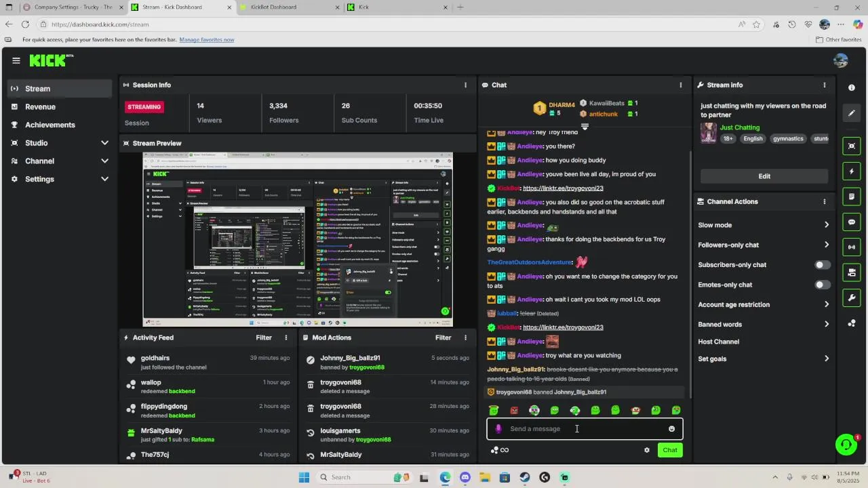Open Account age restriction options
This screenshot has width=868, height=488.
pyautogui.click(x=764, y=304)
